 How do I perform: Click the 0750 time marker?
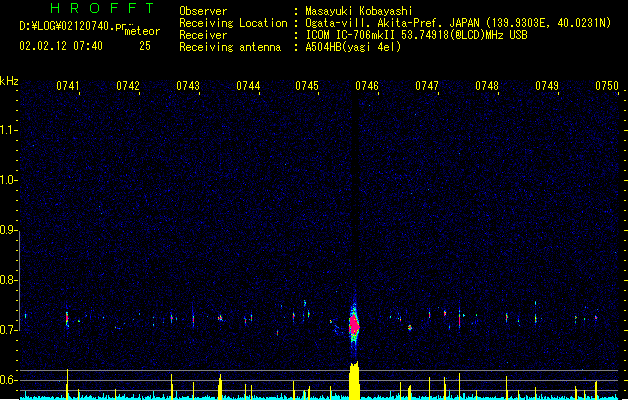(607, 86)
